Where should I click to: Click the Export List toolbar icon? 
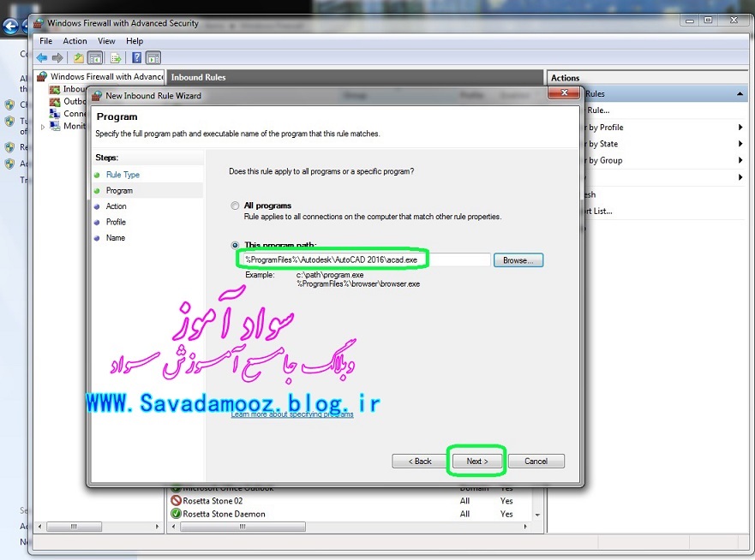pyautogui.click(x=116, y=58)
